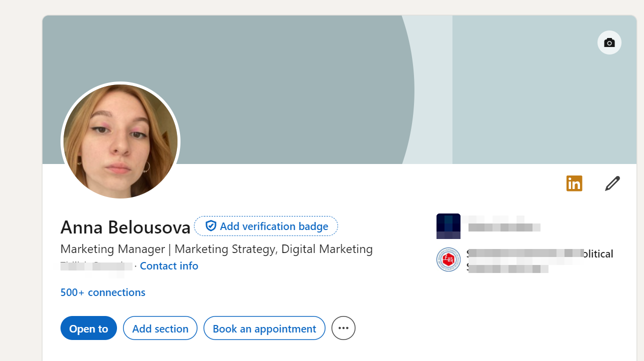Viewport: 644px width, 361px height.
Task: Click the Add section button
Action: point(160,328)
